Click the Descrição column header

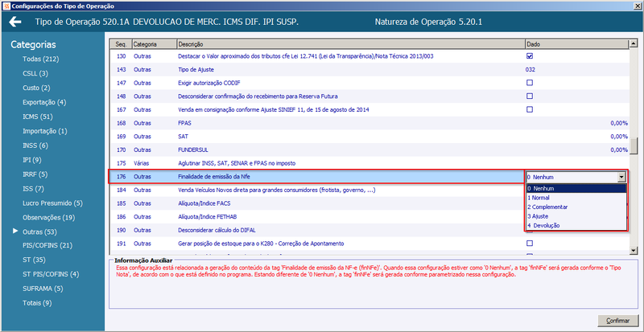(351, 44)
